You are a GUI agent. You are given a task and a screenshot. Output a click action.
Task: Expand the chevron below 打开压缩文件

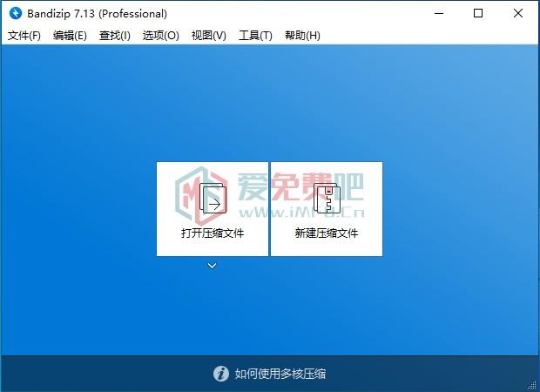tap(213, 266)
